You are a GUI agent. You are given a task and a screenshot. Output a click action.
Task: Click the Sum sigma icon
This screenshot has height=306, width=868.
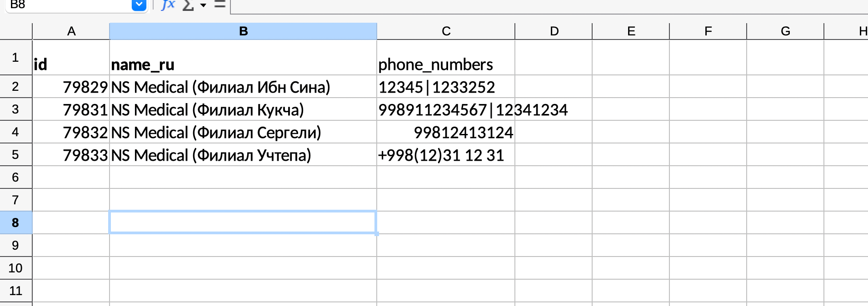188,5
